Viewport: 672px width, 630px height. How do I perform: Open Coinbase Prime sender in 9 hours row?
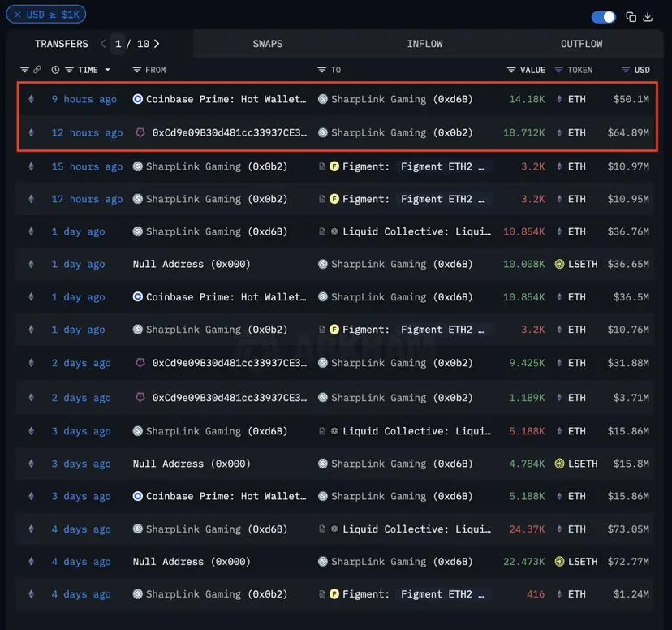[x=226, y=99]
